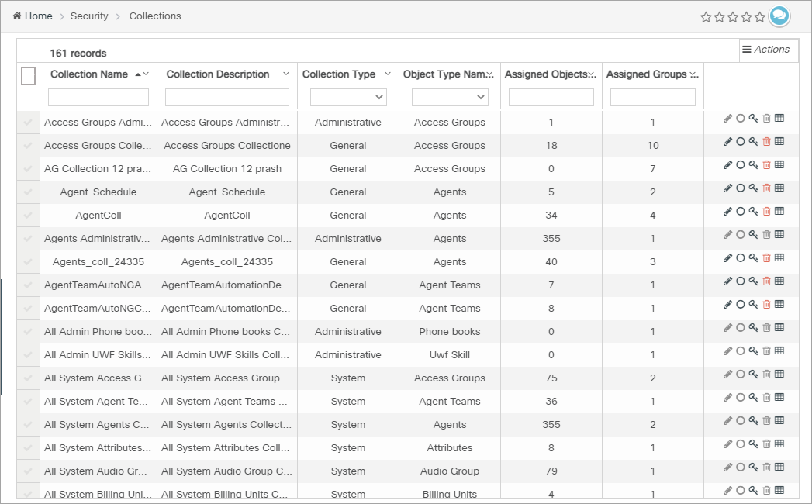Screen dimensions: 812x504
Task: Click Collection Description filter text field
Action: (x=226, y=97)
